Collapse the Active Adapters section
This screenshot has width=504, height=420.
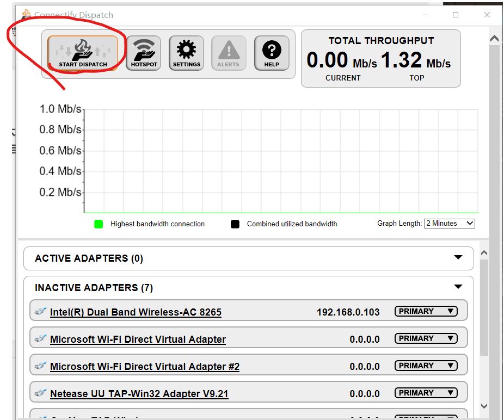pyautogui.click(x=458, y=257)
